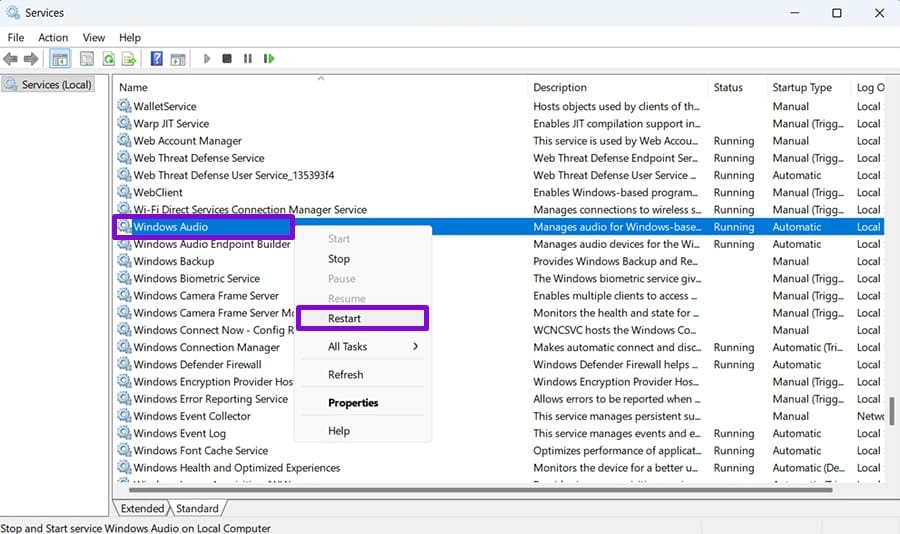Open the Action menu
Screen dimensions: 900x534
pyautogui.click(x=53, y=37)
